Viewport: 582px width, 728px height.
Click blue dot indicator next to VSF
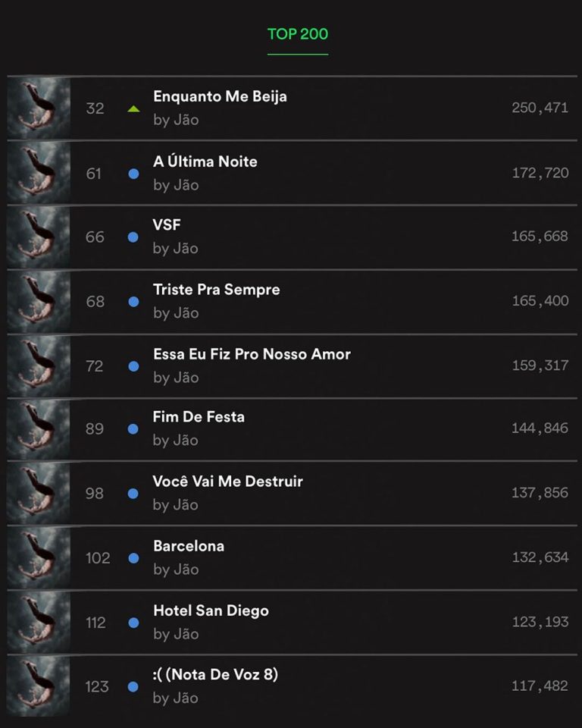click(133, 237)
